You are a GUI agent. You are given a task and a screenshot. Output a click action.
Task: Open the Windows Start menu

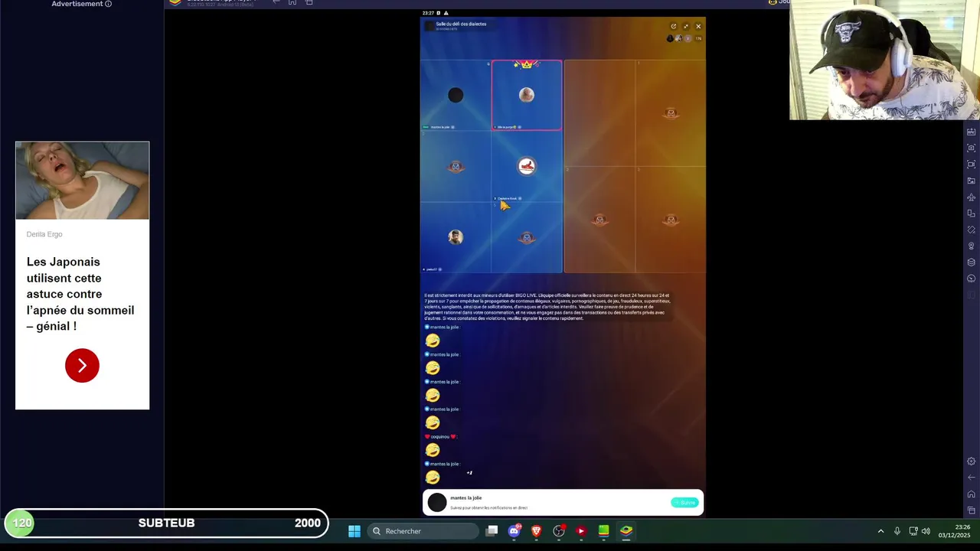pos(354,531)
